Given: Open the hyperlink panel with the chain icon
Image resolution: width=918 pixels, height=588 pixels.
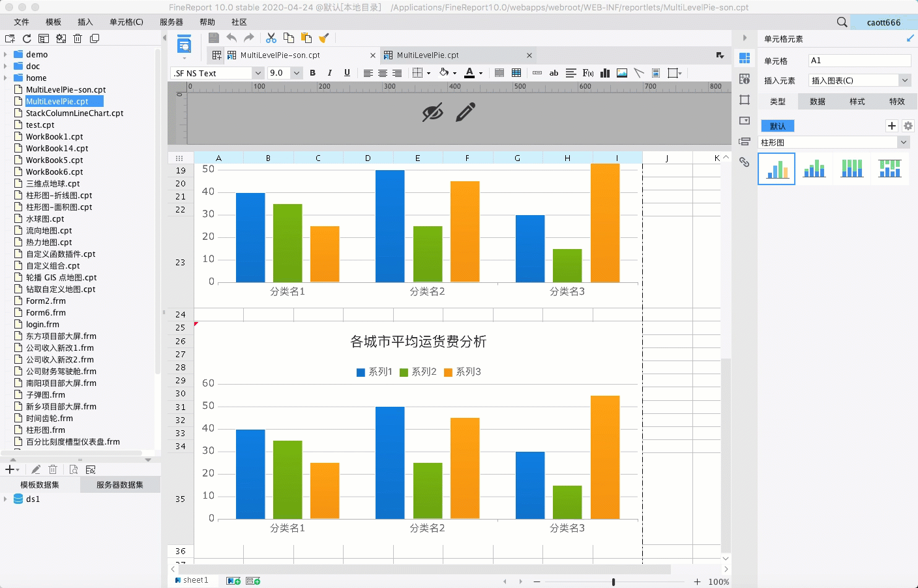Looking at the screenshot, I should [745, 162].
